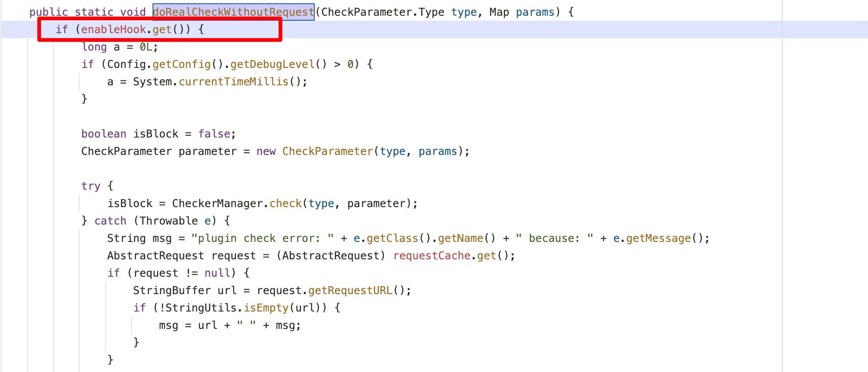Click the enableHook field in the if condition
Image resolution: width=868 pixels, height=372 pixels.
[113, 29]
